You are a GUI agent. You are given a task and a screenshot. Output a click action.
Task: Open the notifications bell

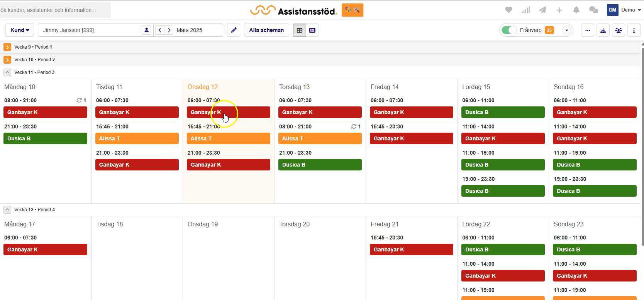point(576,10)
